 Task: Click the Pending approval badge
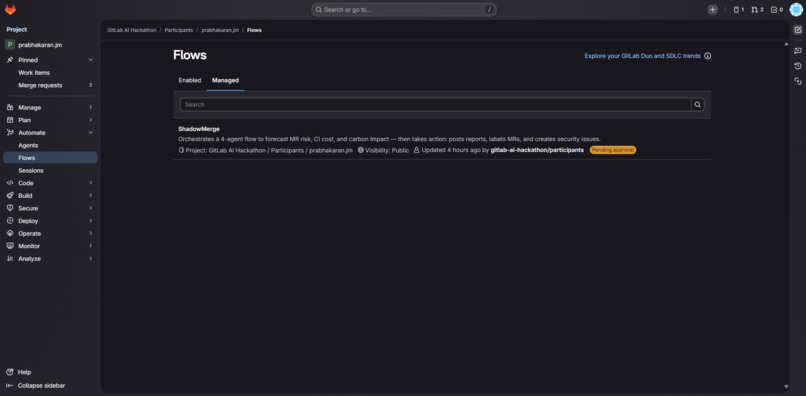pos(613,150)
